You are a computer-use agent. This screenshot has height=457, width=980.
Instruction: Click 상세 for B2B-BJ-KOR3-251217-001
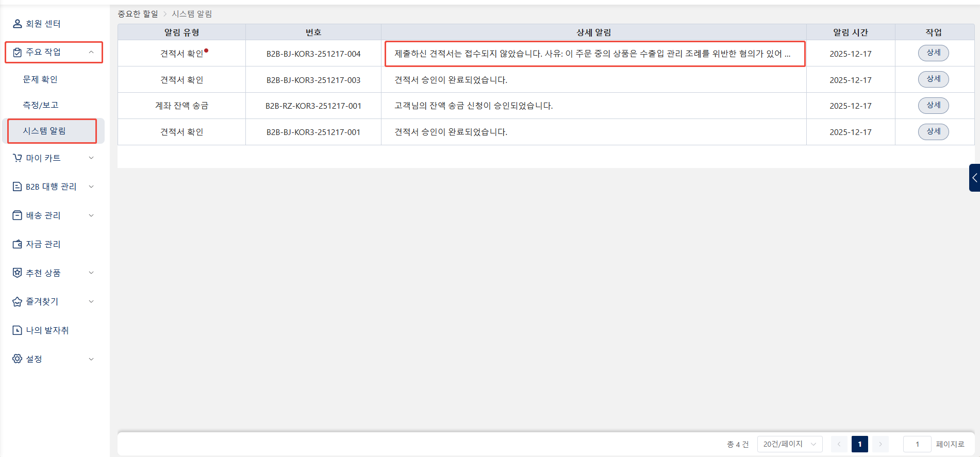934,132
